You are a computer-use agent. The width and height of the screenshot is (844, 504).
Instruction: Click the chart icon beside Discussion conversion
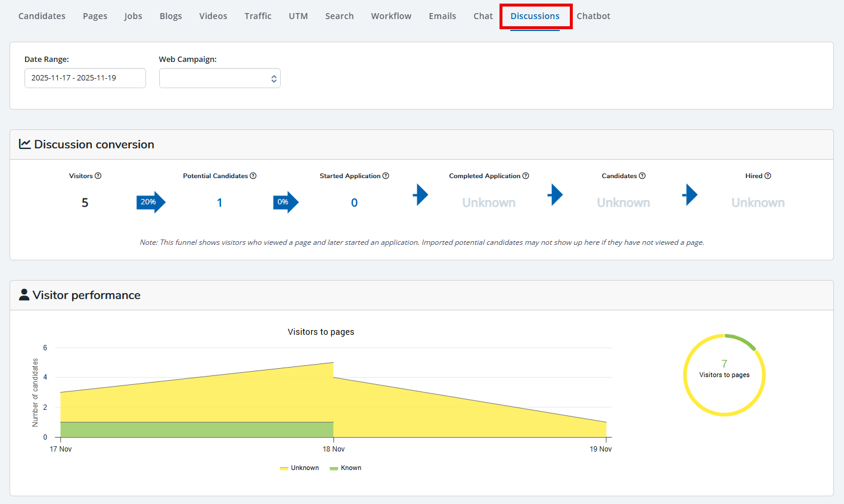click(24, 144)
